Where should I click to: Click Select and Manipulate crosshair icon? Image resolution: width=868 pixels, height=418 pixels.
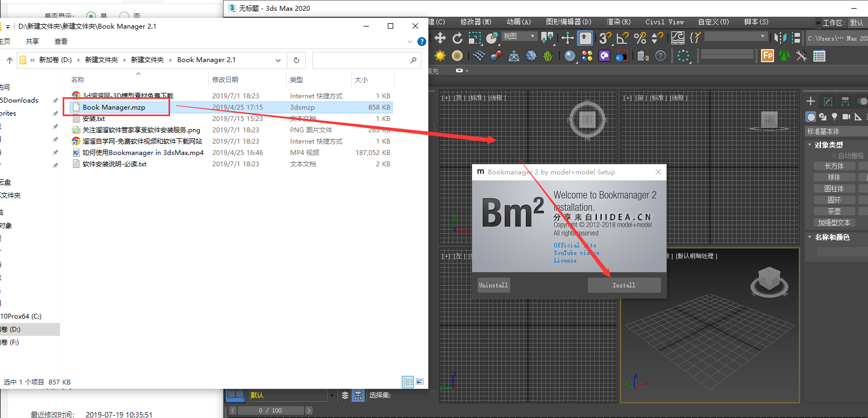tap(567, 38)
